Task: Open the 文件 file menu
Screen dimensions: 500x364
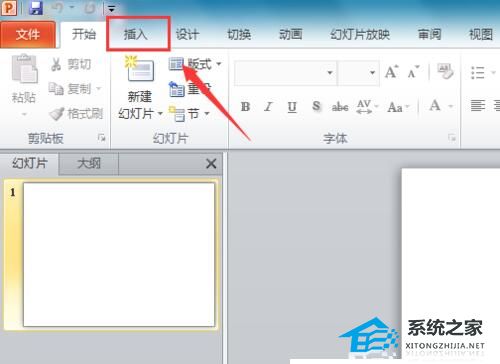Action: point(28,34)
